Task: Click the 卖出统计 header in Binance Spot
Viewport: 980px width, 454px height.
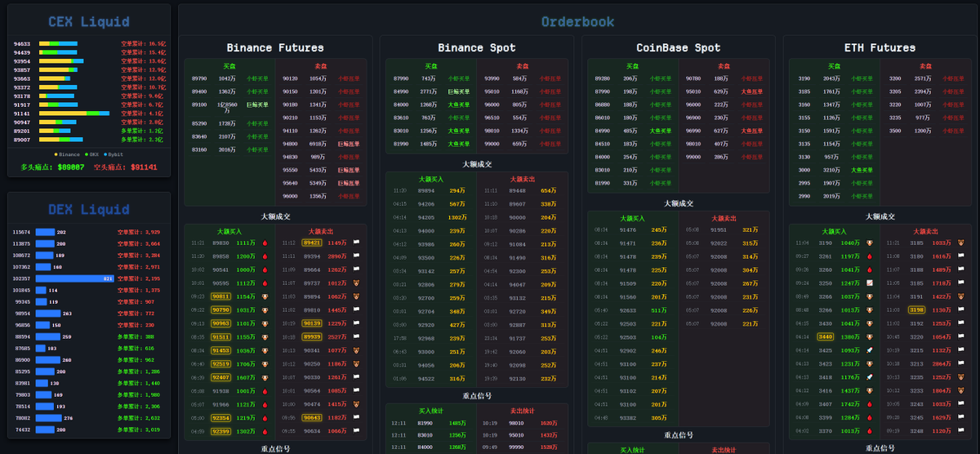Action: [522, 411]
